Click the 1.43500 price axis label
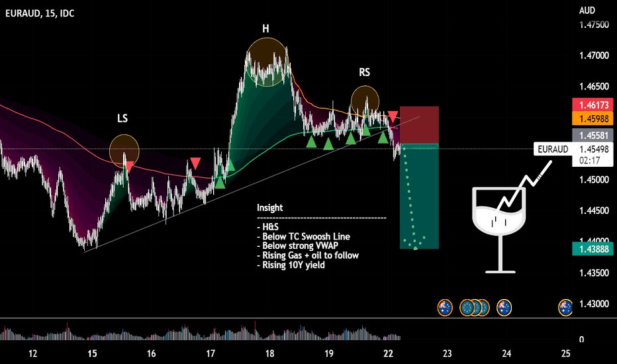The height and width of the screenshot is (364, 617). (x=594, y=273)
